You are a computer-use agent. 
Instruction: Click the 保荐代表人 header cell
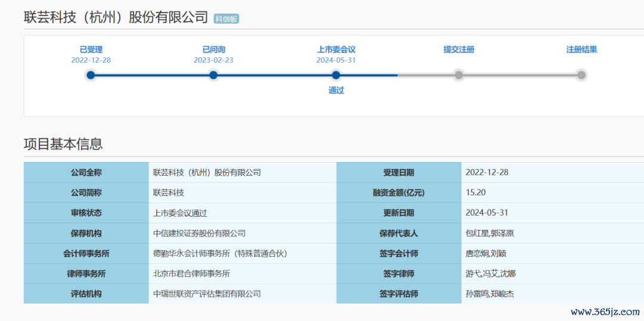pos(399,233)
